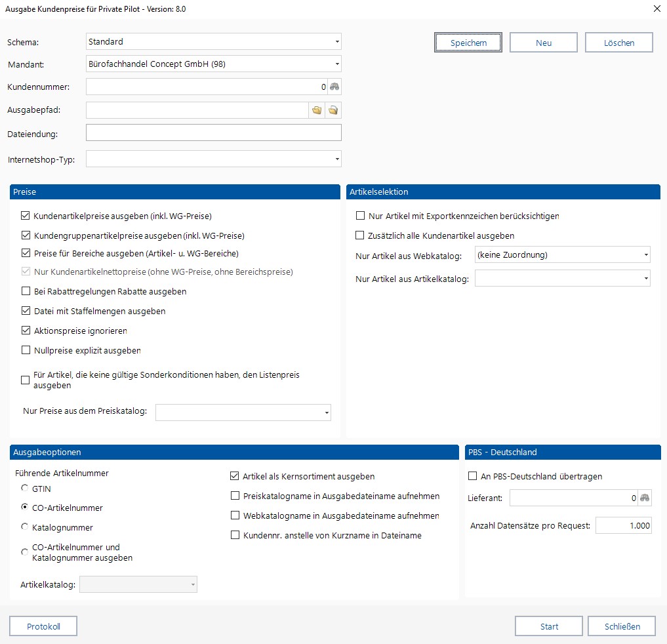Screen dimensions: 667x644
Task: Check Listenpreis for articles without Sonderkonditionen
Action: [25, 380]
